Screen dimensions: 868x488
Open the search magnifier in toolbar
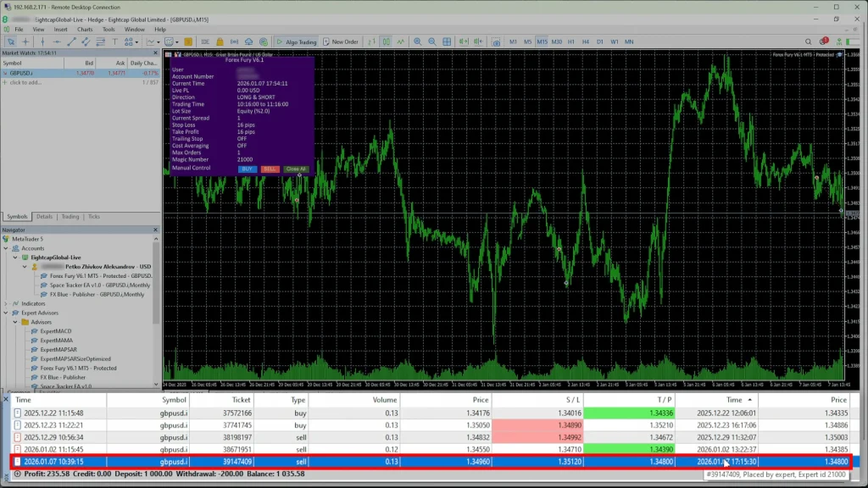808,42
